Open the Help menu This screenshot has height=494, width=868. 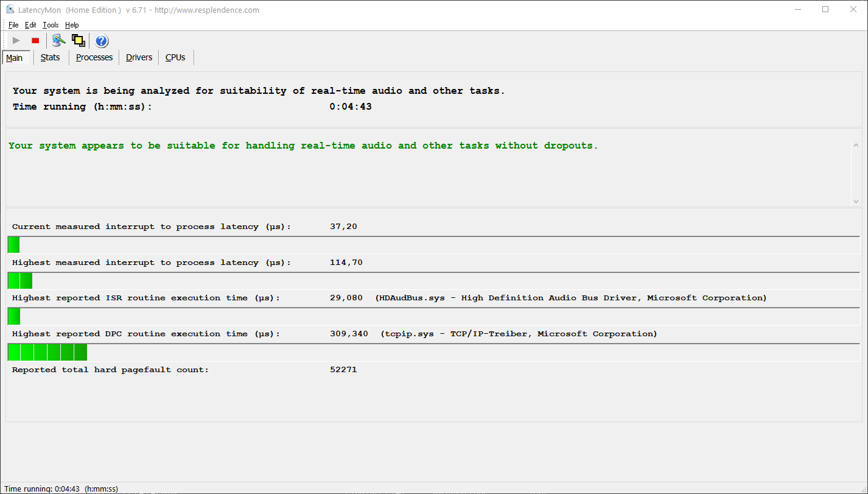point(72,25)
